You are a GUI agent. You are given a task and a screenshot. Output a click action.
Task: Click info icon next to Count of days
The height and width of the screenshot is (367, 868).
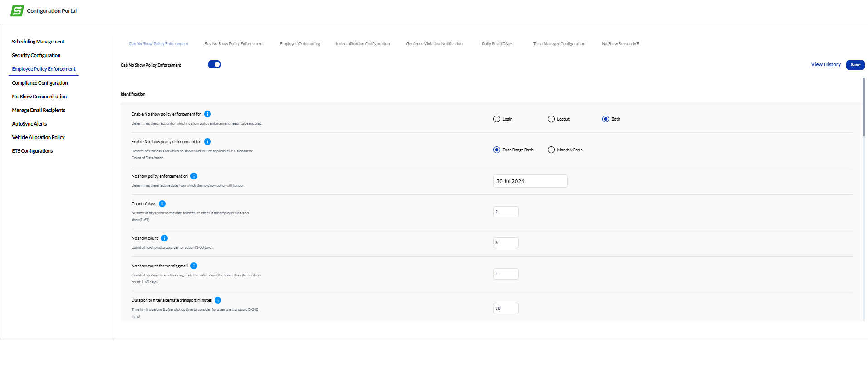(x=162, y=204)
